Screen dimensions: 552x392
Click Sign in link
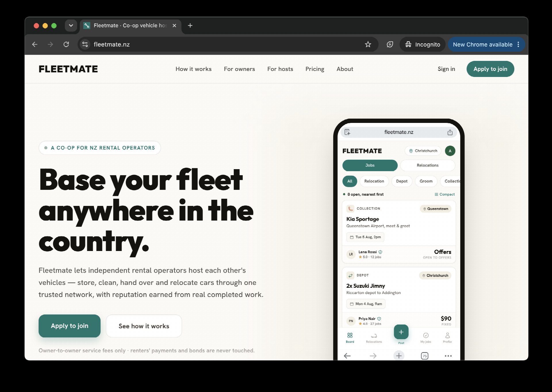click(446, 69)
